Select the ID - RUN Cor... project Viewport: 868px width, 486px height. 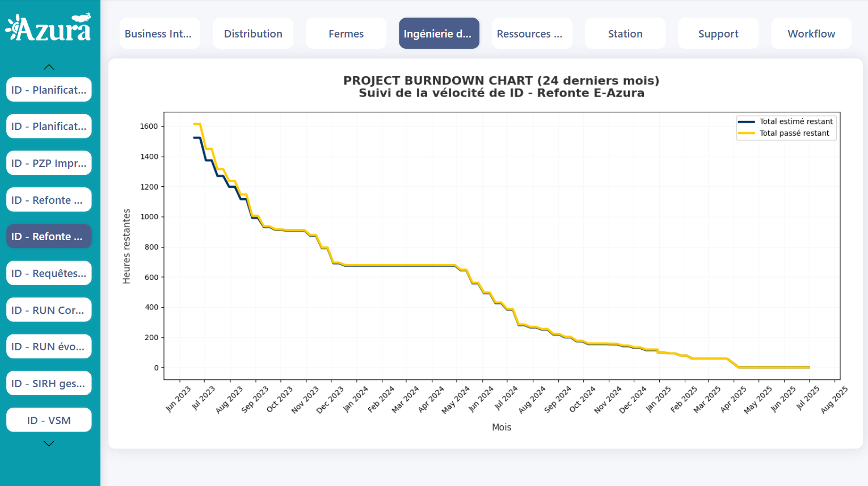pos(49,310)
